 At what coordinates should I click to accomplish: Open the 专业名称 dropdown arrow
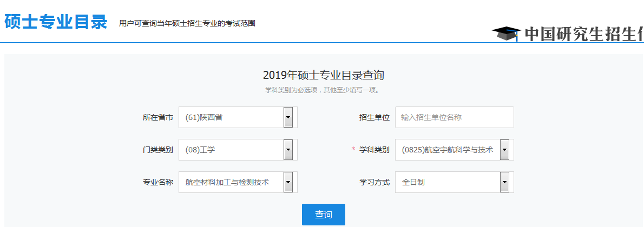(288, 182)
